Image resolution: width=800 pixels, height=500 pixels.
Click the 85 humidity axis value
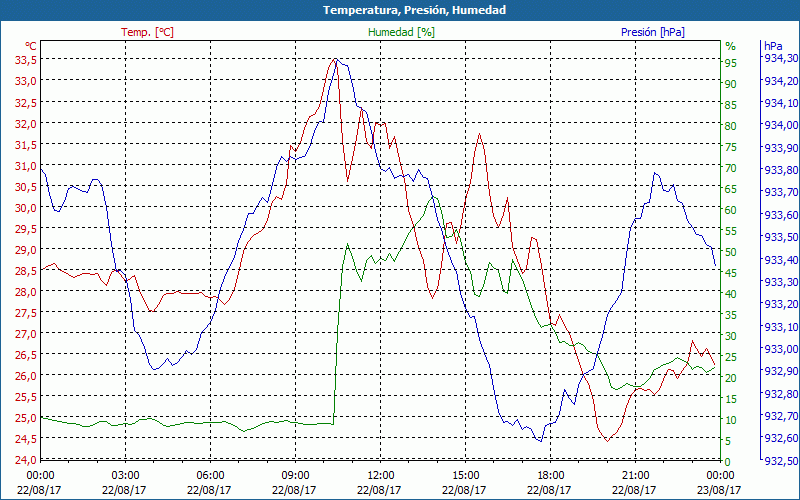731,106
